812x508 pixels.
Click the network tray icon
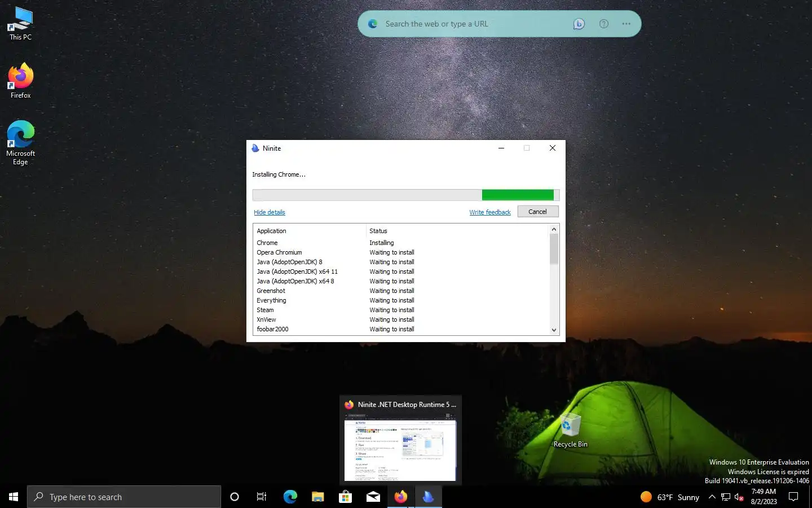pos(726,497)
